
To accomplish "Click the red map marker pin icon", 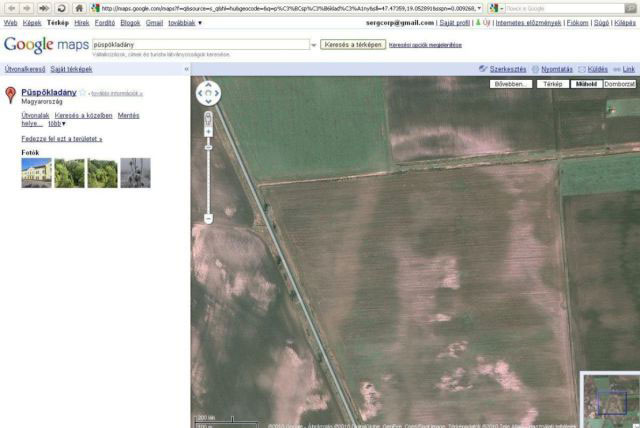I will (x=11, y=95).
